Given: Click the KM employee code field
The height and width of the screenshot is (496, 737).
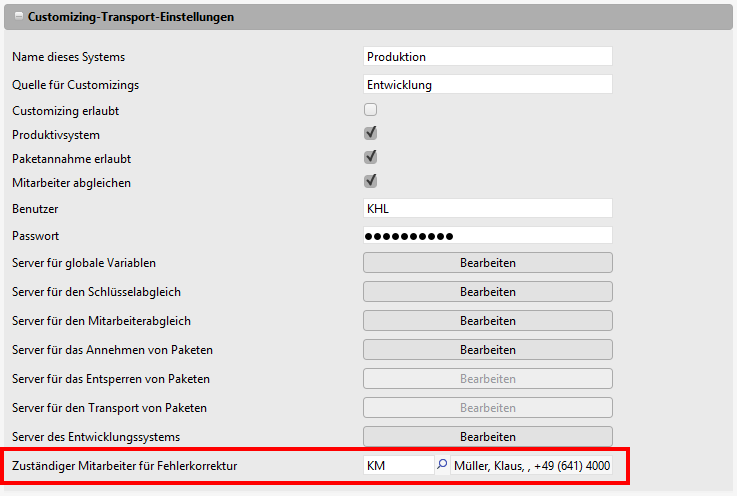Looking at the screenshot, I should click(397, 466).
